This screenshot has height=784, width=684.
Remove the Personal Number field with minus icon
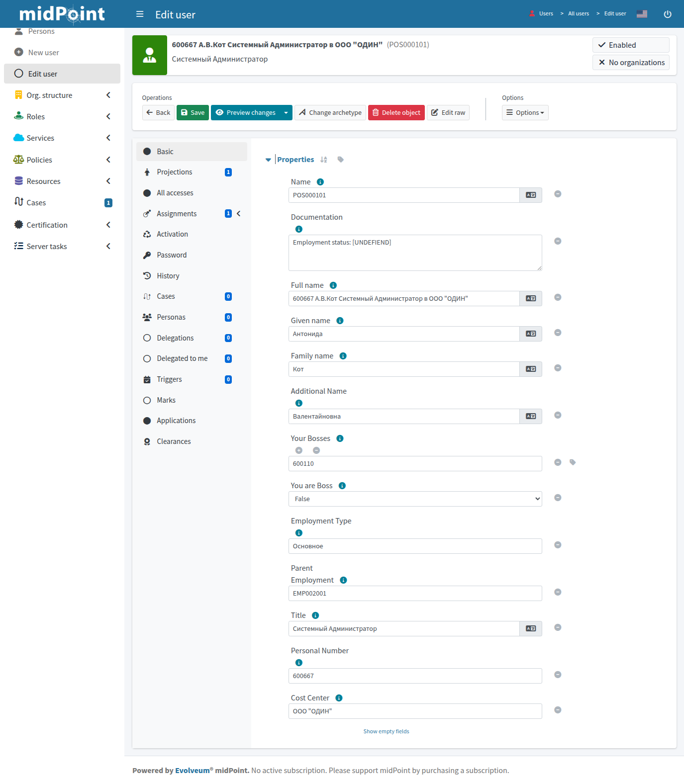tap(558, 675)
